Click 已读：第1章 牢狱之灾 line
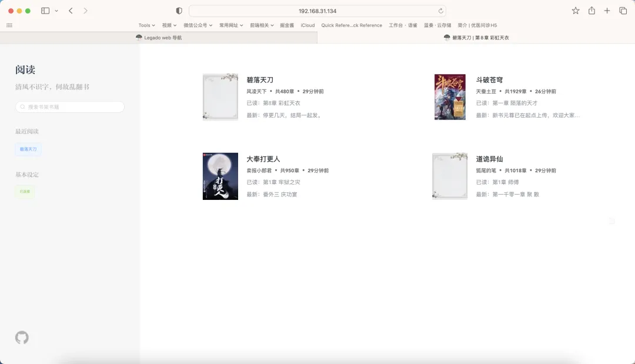Viewport: 635px width, 364px height. tap(273, 182)
